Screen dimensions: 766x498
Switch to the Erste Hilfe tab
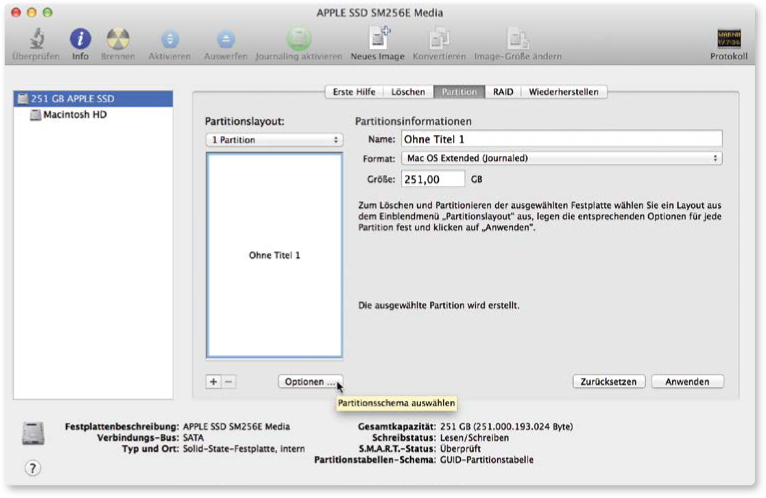pos(354,92)
